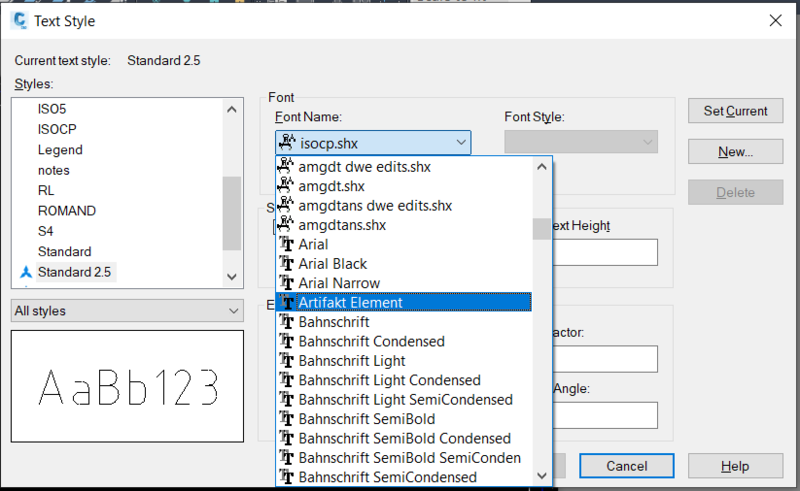This screenshot has width=800, height=491.
Task: Select ROMAND in the Styles list
Action: click(67, 211)
